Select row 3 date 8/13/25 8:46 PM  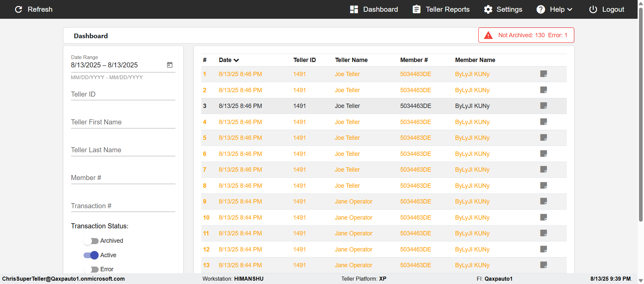pyautogui.click(x=240, y=106)
